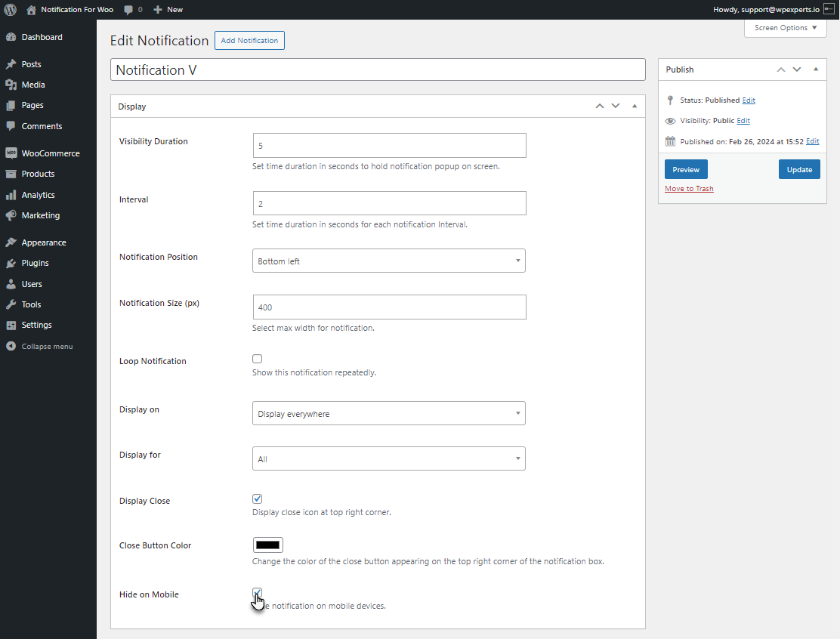This screenshot has height=639, width=840.
Task: Edit the Published on date
Action: click(813, 141)
